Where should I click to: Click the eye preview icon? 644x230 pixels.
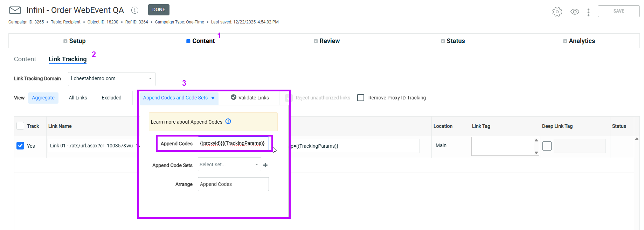575,12
